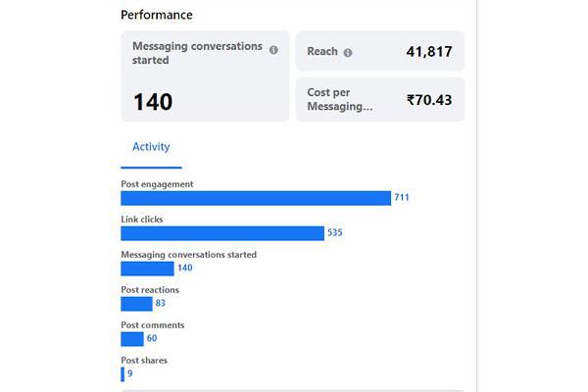
Task: Click the Link clicks bar
Action: click(221, 233)
